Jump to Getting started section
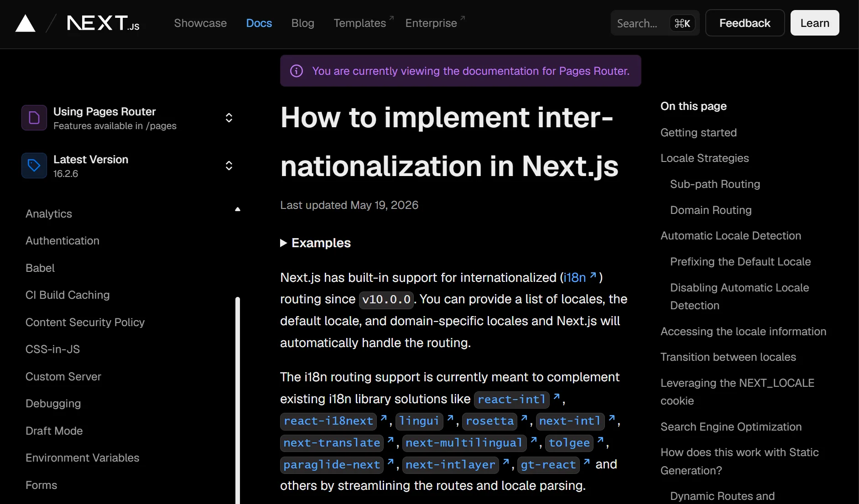859x504 pixels. 698,133
